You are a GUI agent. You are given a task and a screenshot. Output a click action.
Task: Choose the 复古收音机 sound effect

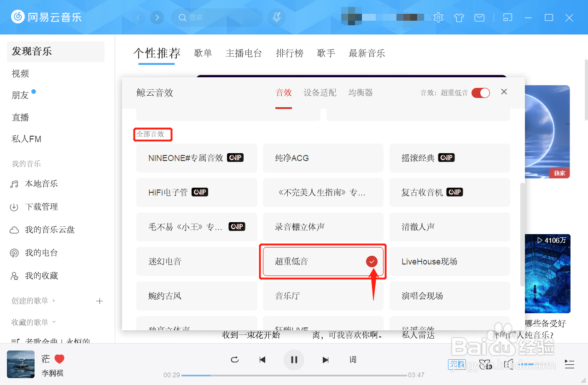(x=450, y=192)
